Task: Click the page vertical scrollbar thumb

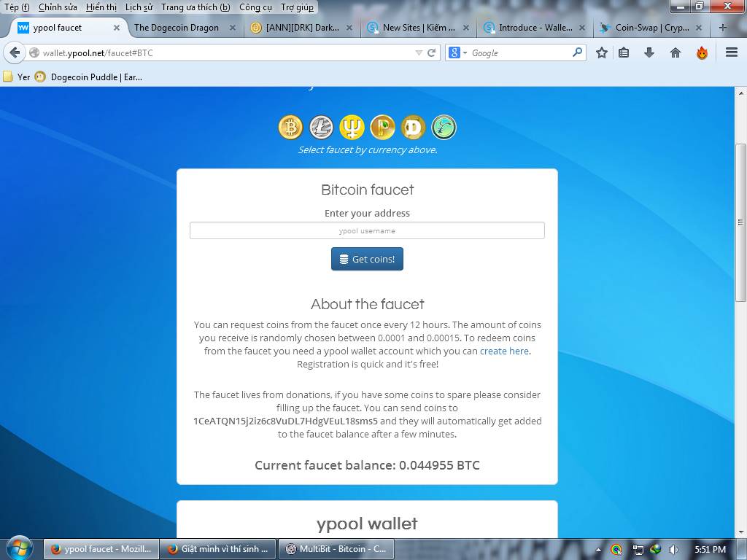Action: [x=740, y=222]
